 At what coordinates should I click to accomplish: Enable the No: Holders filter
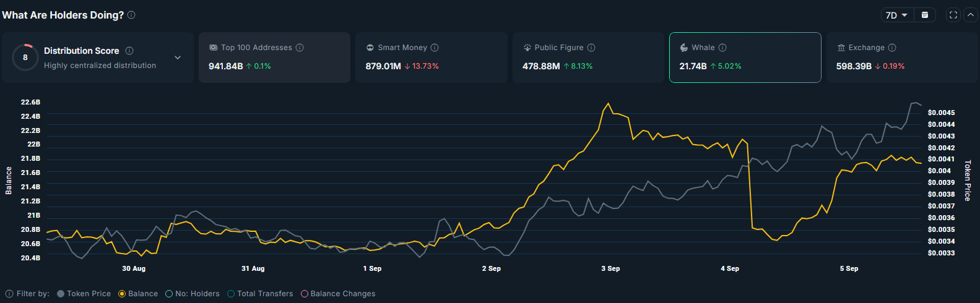[x=192, y=294]
